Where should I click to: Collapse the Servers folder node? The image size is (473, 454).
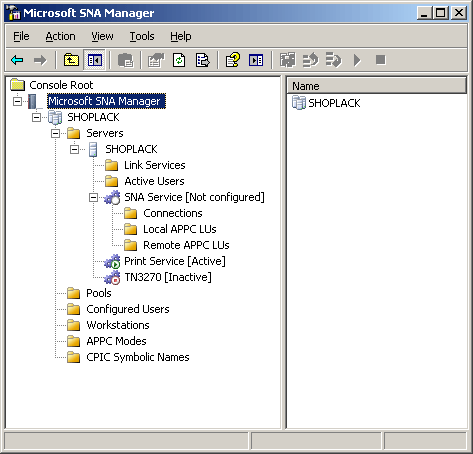(55, 134)
